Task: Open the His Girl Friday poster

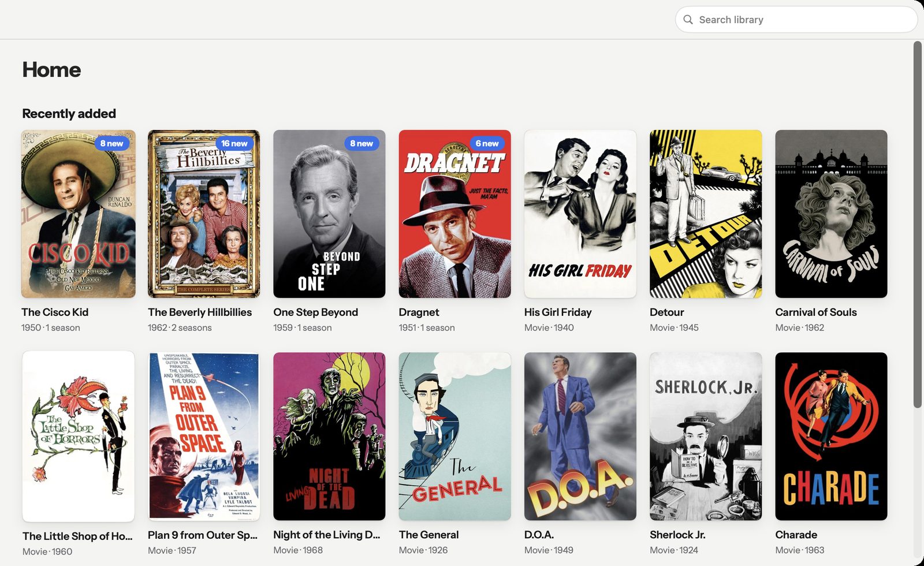Action: click(x=580, y=214)
